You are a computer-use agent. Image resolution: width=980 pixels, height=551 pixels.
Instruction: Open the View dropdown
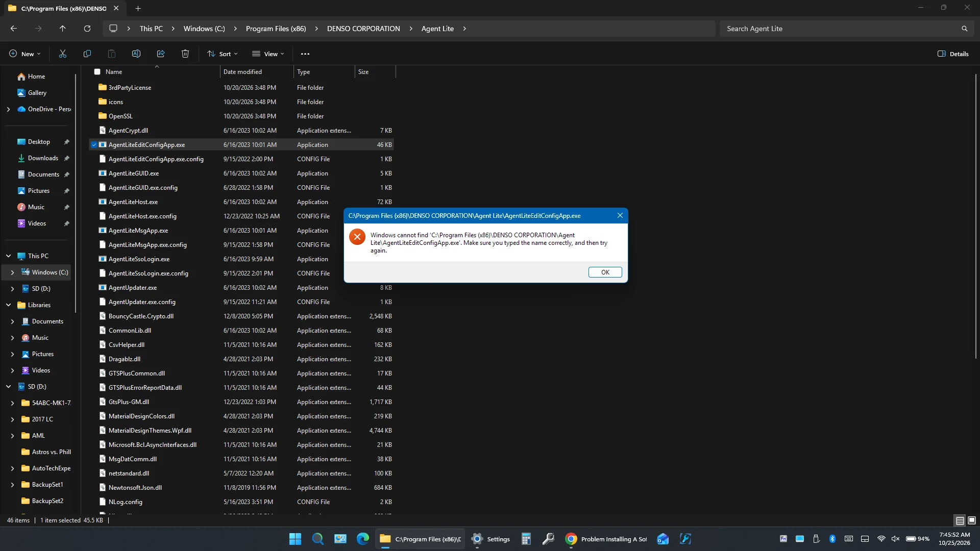[268, 54]
